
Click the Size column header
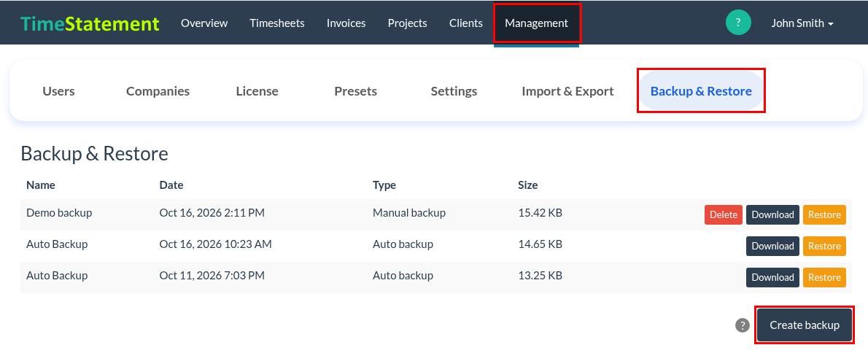click(x=527, y=185)
